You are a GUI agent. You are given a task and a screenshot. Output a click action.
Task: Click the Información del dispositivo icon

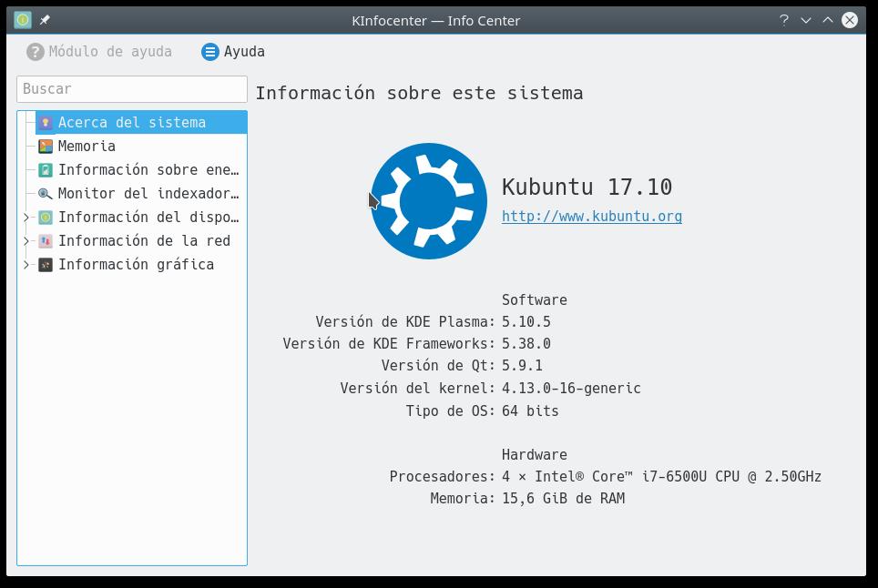pyautogui.click(x=46, y=217)
